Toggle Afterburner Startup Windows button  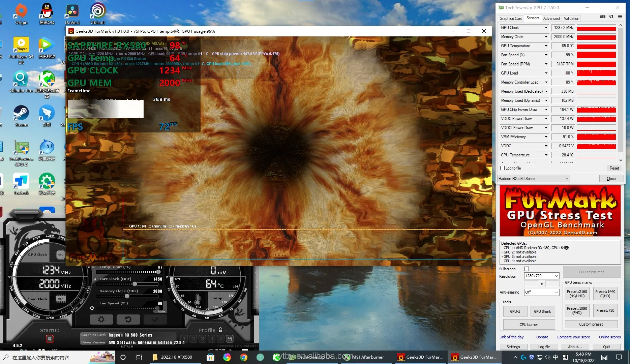pyautogui.click(x=50, y=338)
